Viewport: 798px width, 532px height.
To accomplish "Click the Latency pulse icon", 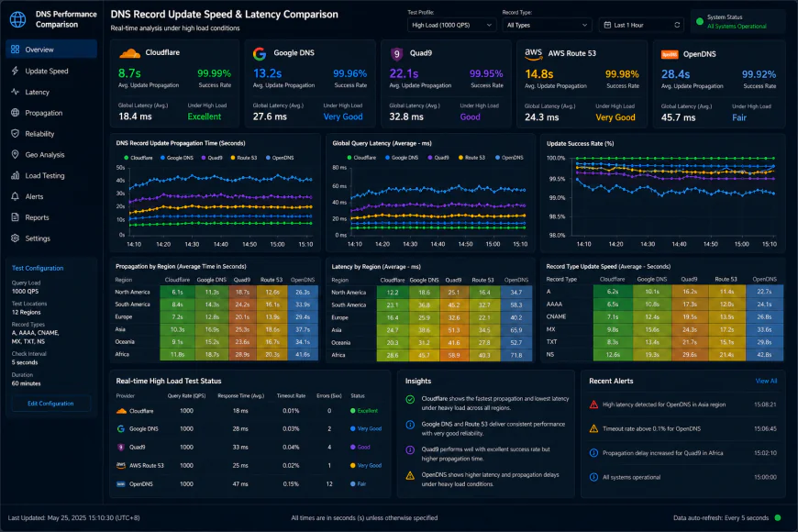I will pyautogui.click(x=16, y=92).
